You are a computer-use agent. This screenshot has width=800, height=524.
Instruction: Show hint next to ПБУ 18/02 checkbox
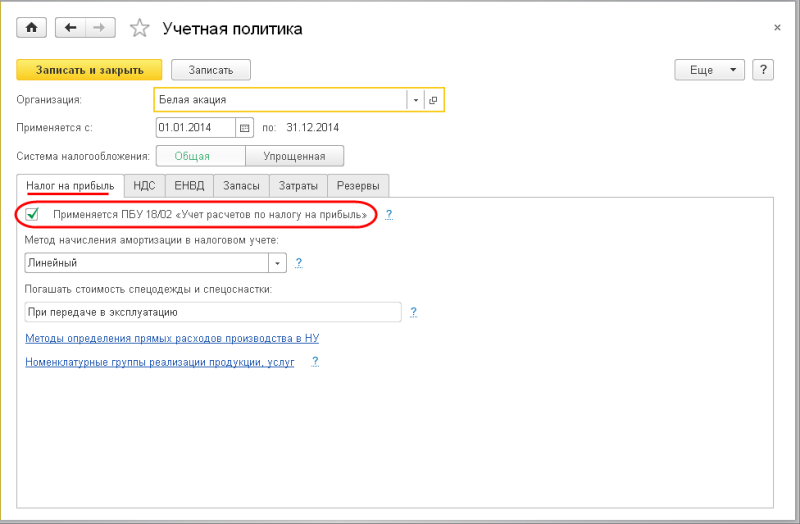click(x=389, y=214)
